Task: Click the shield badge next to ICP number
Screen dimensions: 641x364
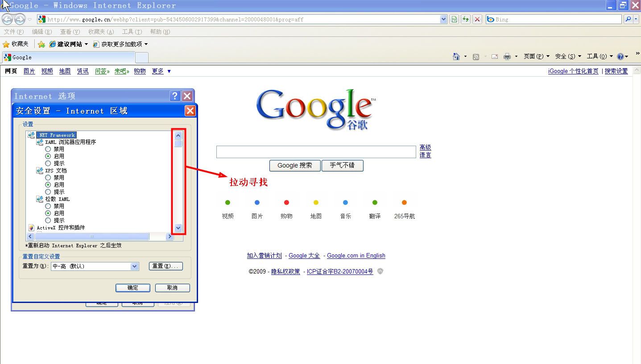Action: click(x=380, y=271)
